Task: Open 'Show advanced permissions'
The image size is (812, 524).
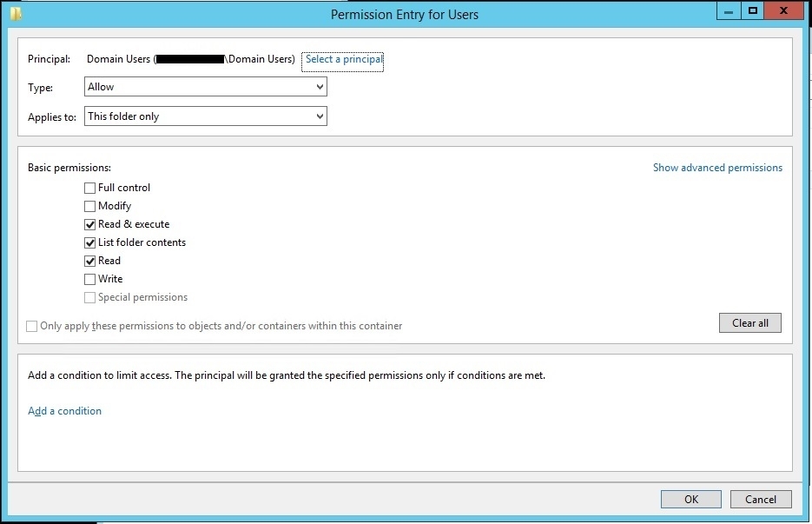Action: coord(717,167)
